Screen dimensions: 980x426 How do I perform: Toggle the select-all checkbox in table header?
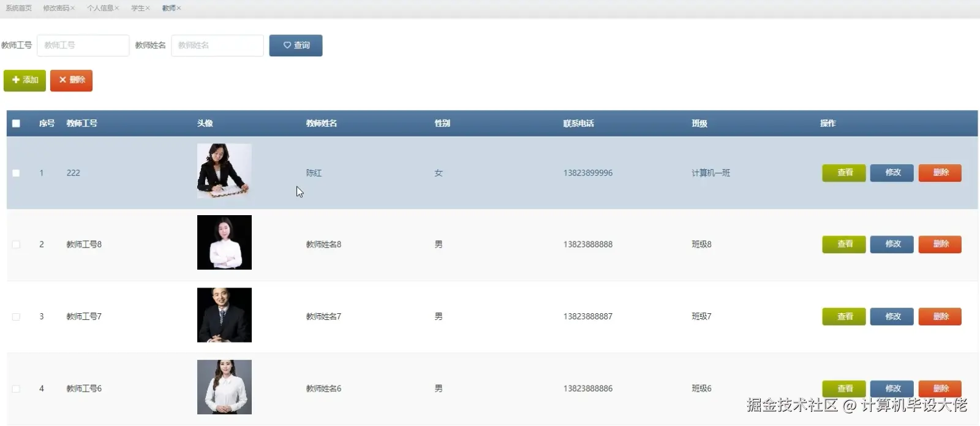coord(16,123)
